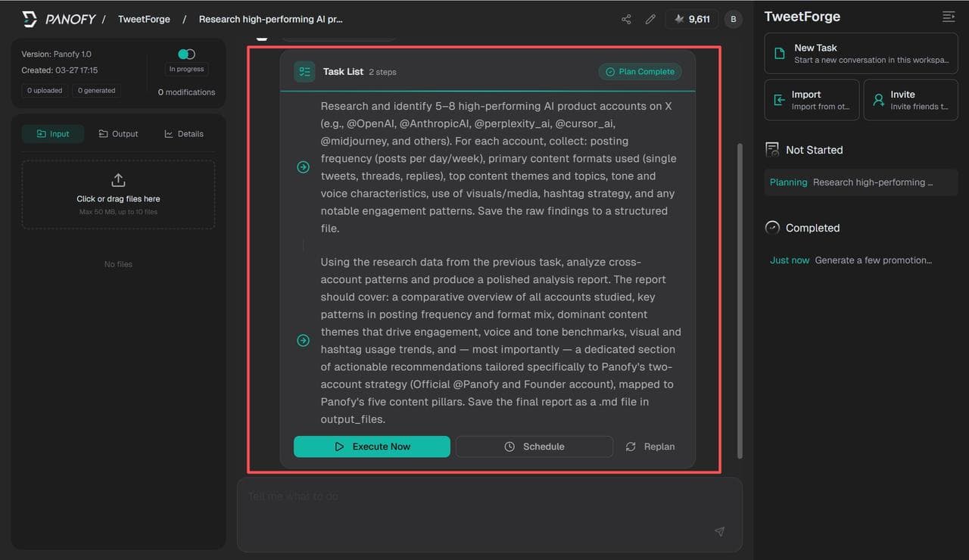Click the upload icon in drop zone
Viewport: 969px width, 560px height.
(x=118, y=180)
